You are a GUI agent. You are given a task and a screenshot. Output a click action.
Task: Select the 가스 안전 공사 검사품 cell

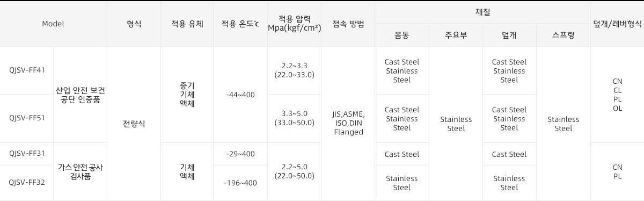click(x=80, y=172)
